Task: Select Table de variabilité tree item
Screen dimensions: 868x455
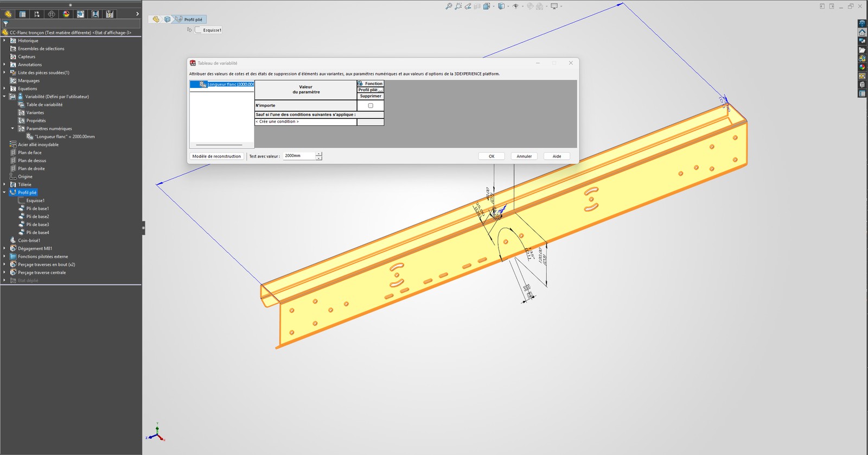Action: pyautogui.click(x=44, y=105)
